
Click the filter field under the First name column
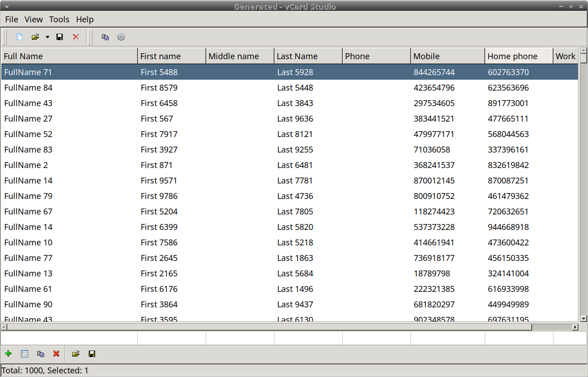[x=172, y=338]
